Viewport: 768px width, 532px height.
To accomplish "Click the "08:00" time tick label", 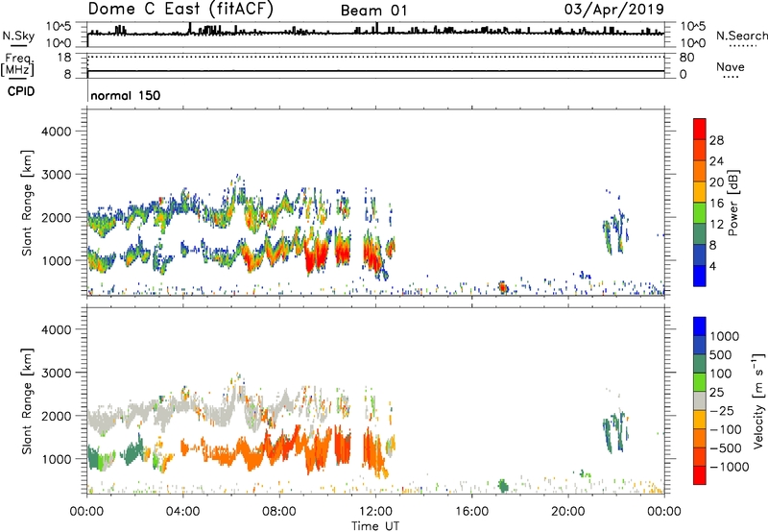I will pyautogui.click(x=279, y=512).
